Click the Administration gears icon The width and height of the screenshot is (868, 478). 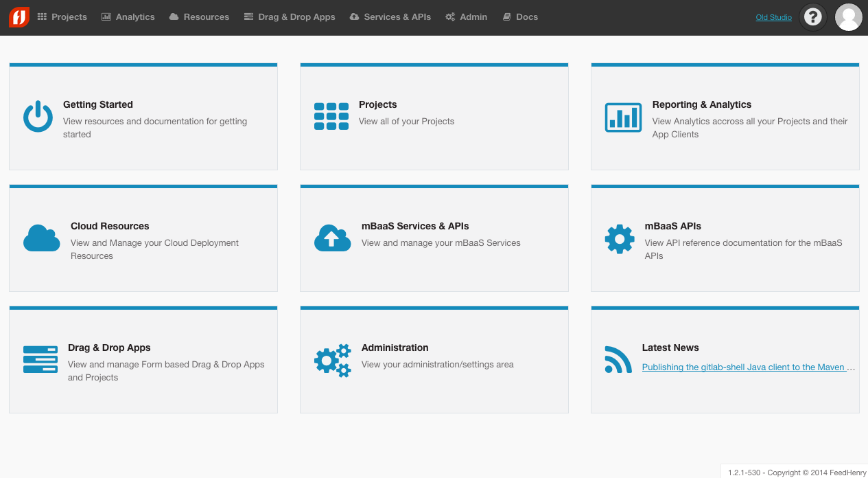point(333,360)
